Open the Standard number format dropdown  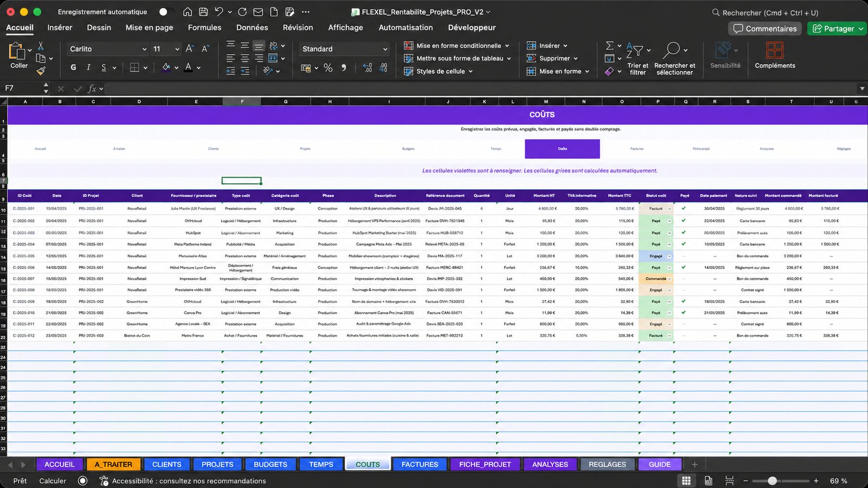pyautogui.click(x=385, y=49)
